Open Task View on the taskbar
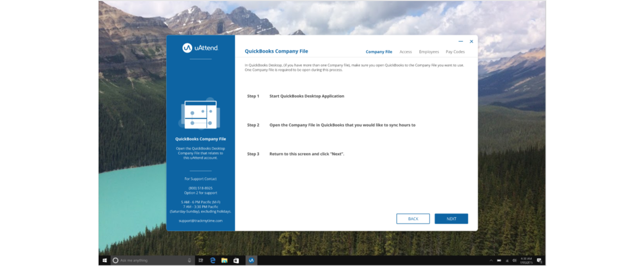 point(201,260)
